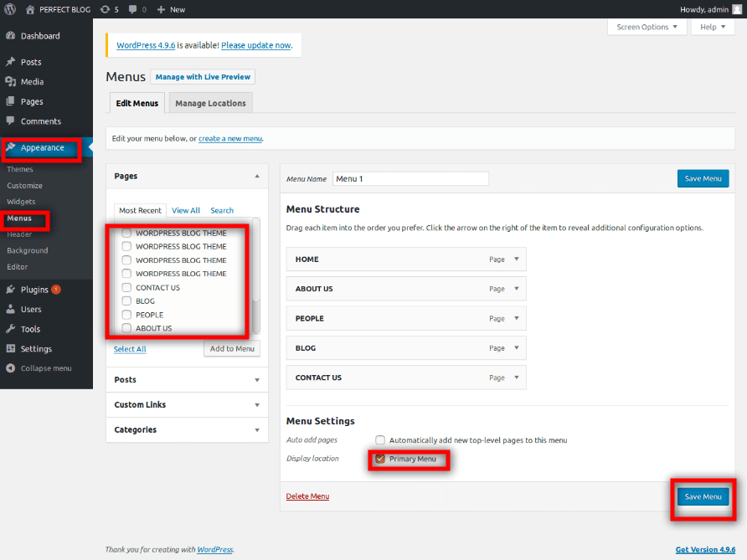Click the Delete Menu link

307,496
